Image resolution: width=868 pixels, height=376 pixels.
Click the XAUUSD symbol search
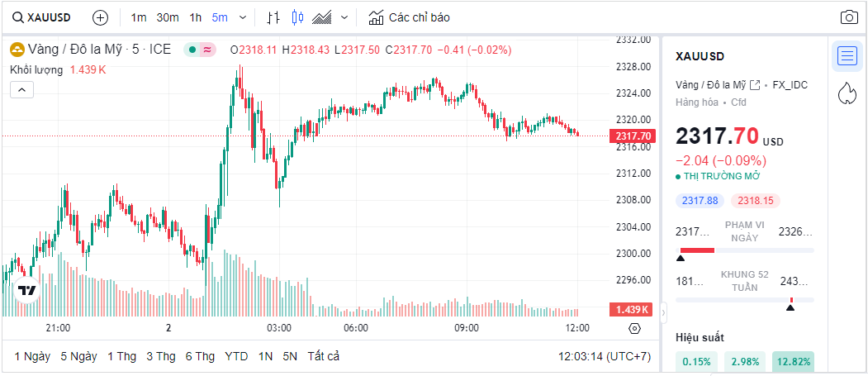(41, 17)
